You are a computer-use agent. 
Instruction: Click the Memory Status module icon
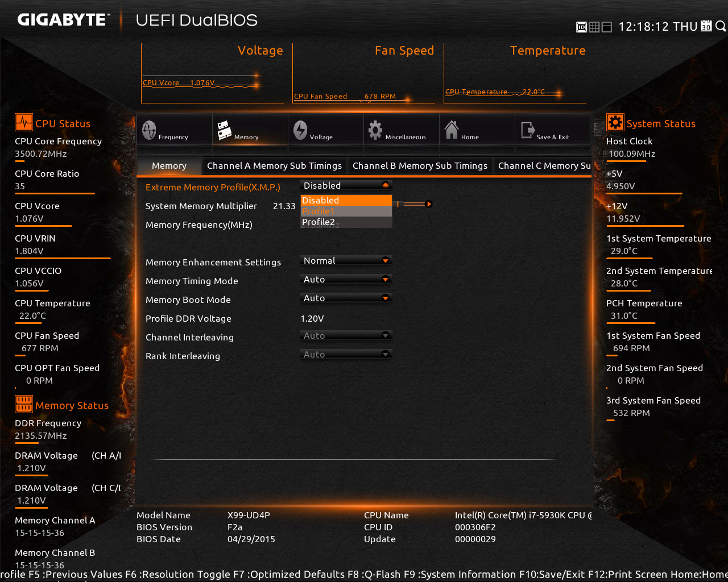click(24, 404)
